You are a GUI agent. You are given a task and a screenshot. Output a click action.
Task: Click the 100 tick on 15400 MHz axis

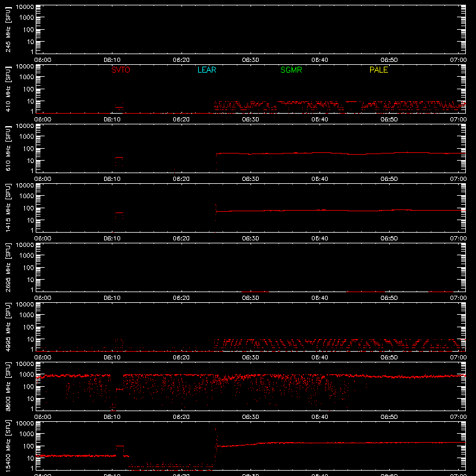[29, 446]
